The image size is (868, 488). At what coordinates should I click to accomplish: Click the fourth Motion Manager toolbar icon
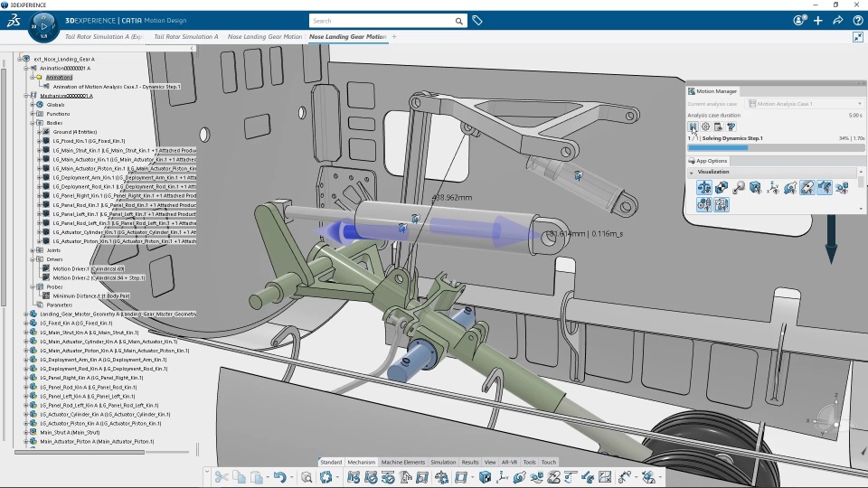tap(731, 127)
